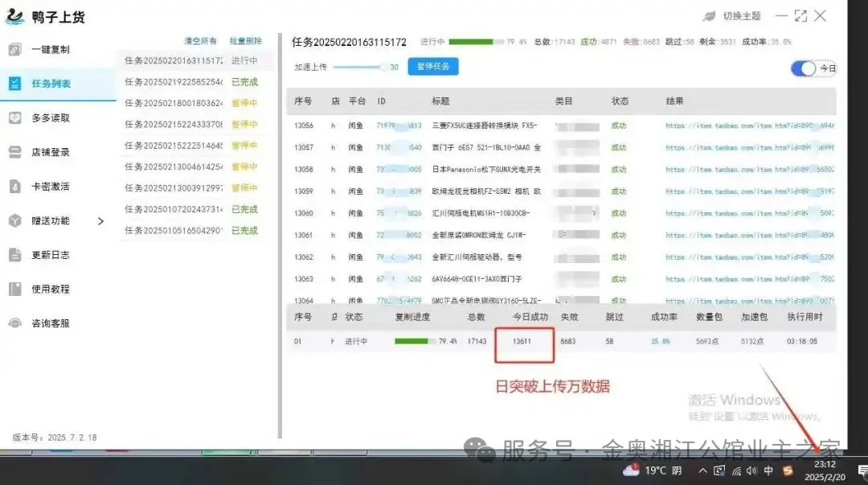
Task: Click the 一键复制 sidebar icon
Action: [x=15, y=50]
